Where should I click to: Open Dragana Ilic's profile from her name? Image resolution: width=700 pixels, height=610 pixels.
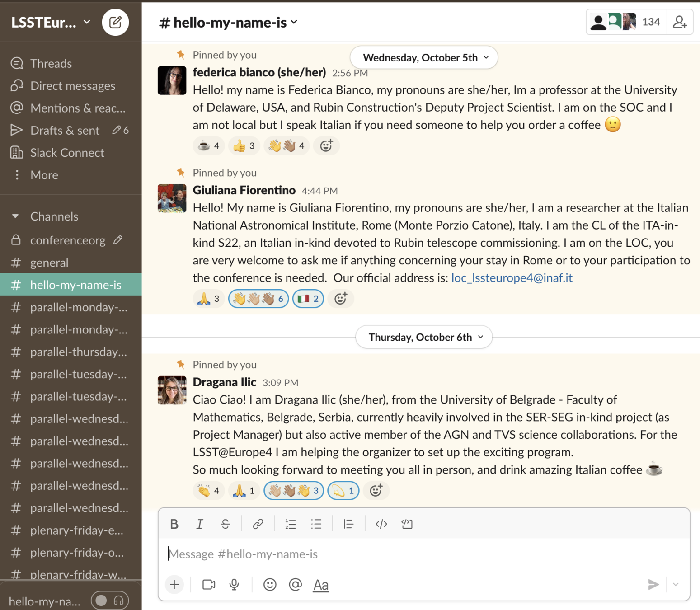(225, 382)
